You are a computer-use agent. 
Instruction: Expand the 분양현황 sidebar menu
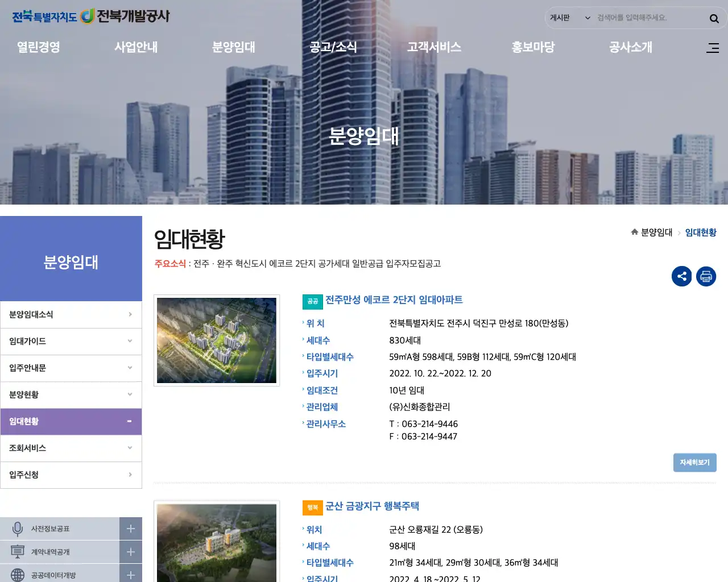[x=71, y=394]
